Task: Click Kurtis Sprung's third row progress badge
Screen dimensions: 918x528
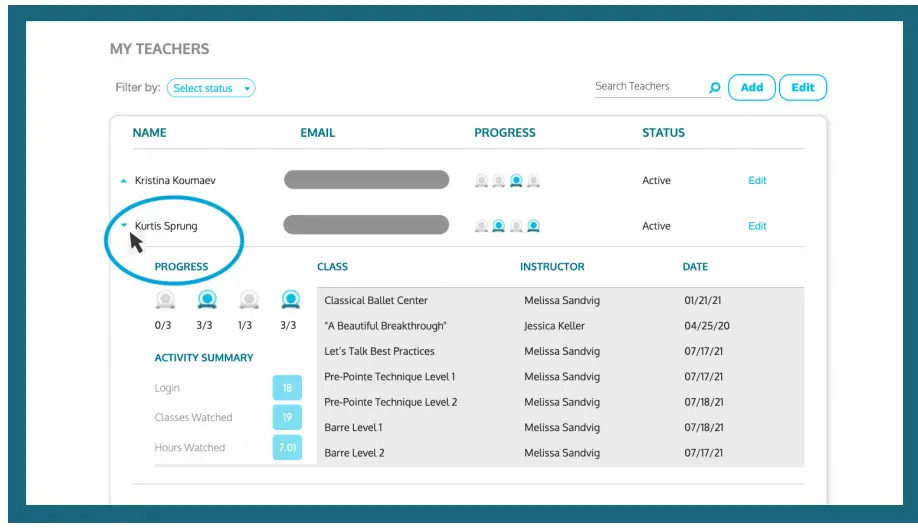Action: pyautogui.click(x=516, y=226)
